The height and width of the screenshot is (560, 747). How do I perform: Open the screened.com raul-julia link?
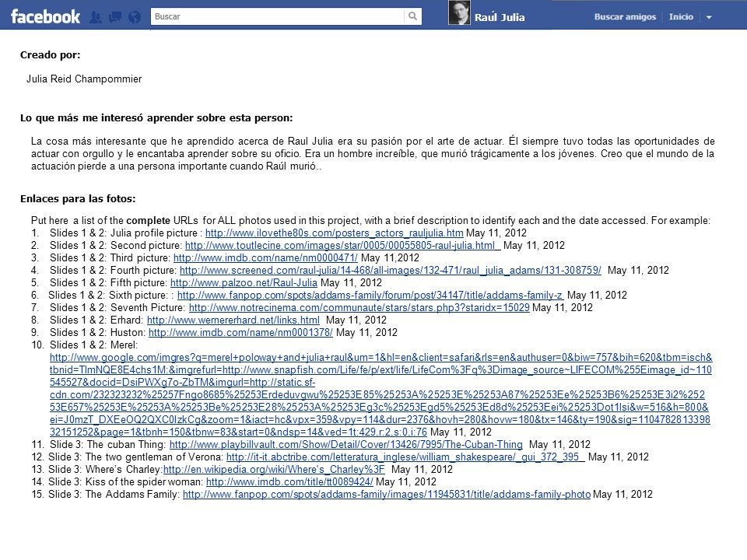390,270
